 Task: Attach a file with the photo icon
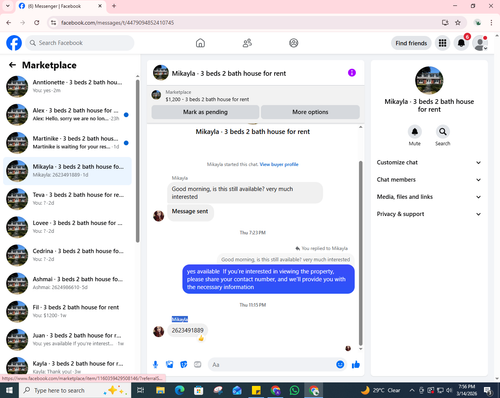170,364
